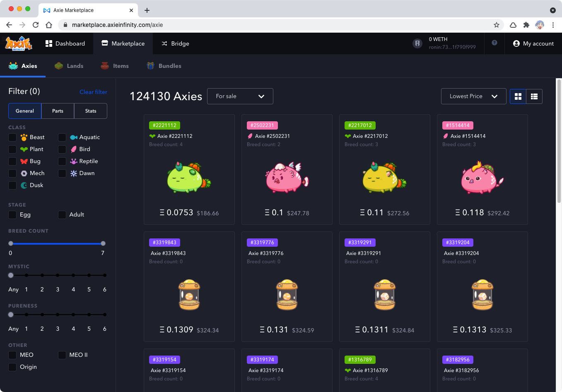Click the #3319776 ID badge
This screenshot has width=562, height=392.
click(262, 242)
